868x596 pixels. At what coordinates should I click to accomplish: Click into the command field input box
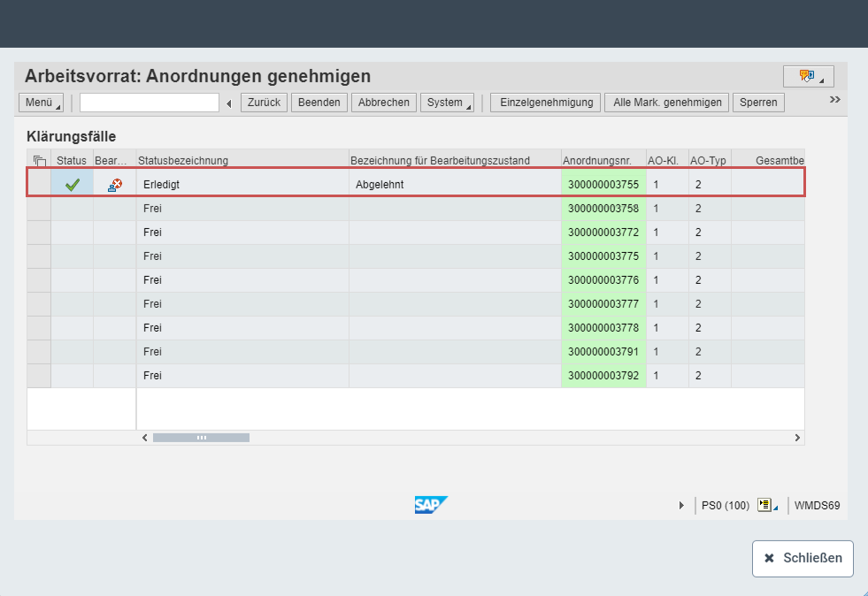pyautogui.click(x=149, y=102)
